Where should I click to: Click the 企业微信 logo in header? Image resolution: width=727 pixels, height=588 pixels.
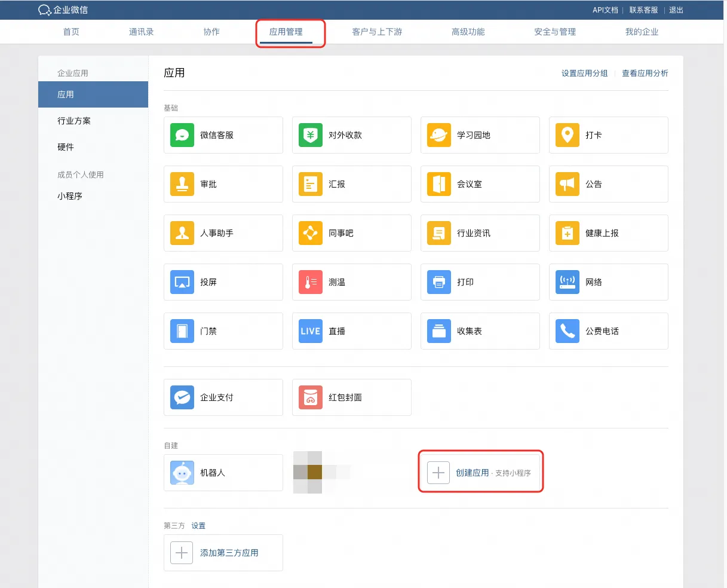pos(63,10)
